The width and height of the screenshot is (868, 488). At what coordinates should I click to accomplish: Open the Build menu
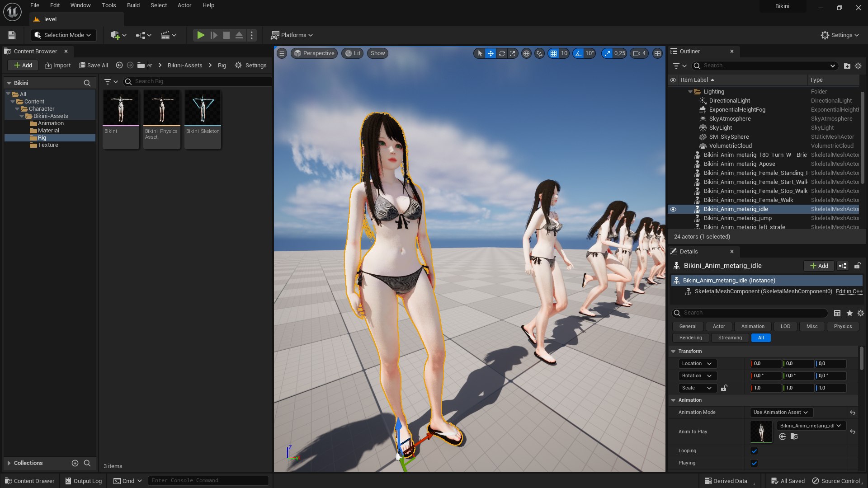133,5
